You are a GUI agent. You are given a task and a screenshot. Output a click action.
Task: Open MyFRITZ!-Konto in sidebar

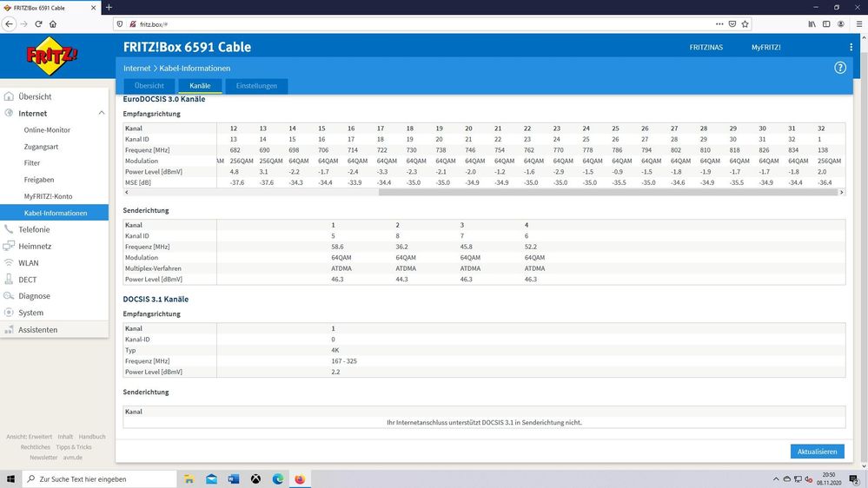(x=48, y=196)
